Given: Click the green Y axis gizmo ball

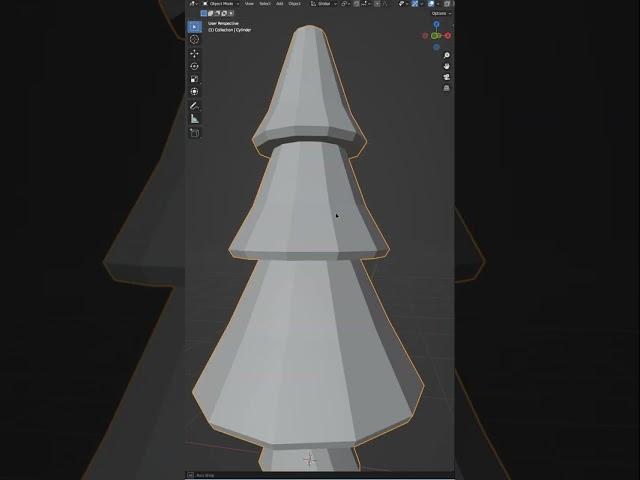Looking at the screenshot, I should pos(435,36).
